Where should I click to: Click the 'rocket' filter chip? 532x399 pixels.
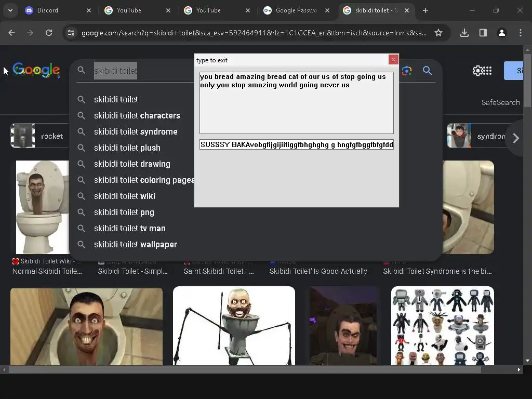click(40, 136)
